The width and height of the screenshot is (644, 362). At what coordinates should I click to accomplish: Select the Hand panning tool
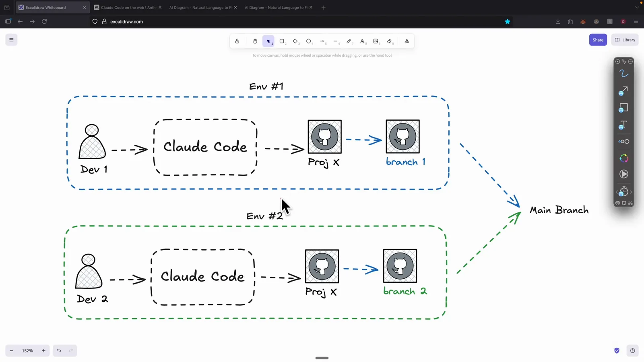(x=255, y=41)
